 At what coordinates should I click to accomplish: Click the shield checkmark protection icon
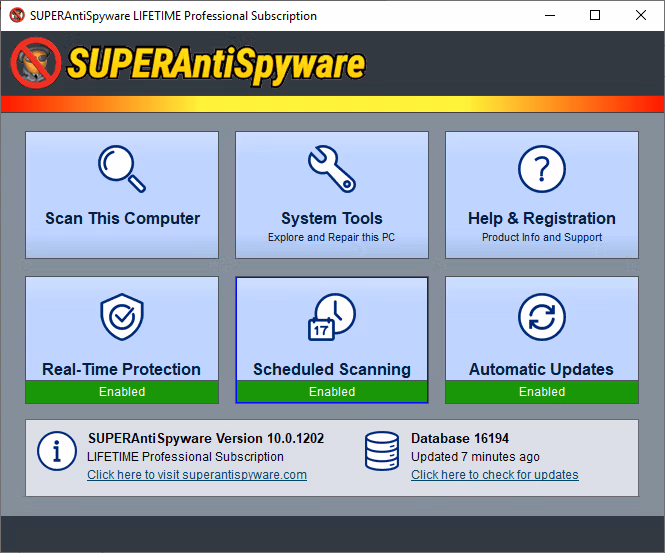pyautogui.click(x=122, y=316)
